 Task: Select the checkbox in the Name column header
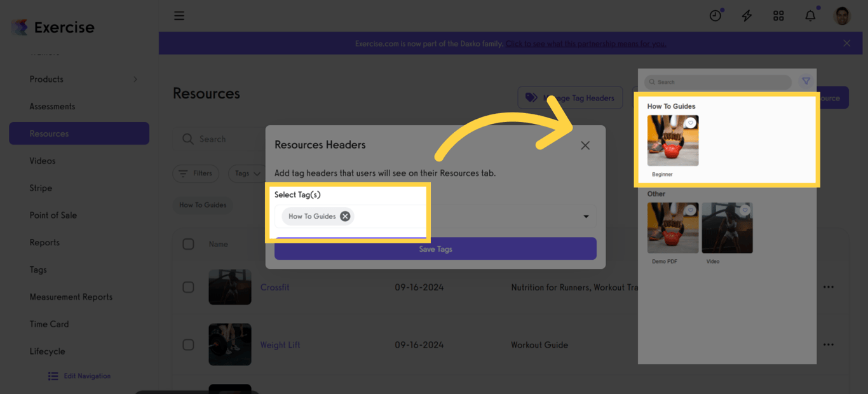188,244
